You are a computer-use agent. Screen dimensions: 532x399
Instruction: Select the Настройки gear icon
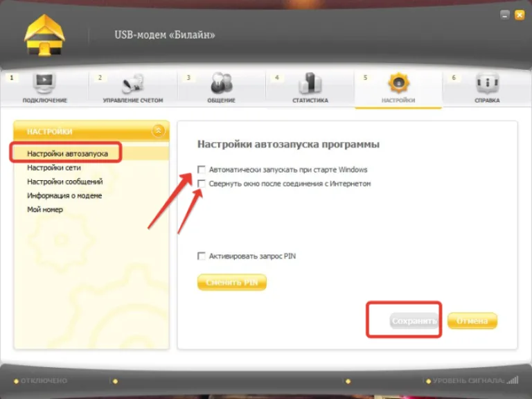click(398, 83)
